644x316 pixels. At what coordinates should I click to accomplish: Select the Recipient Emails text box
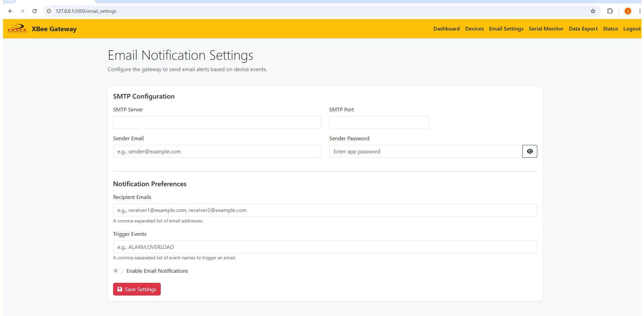click(x=325, y=210)
